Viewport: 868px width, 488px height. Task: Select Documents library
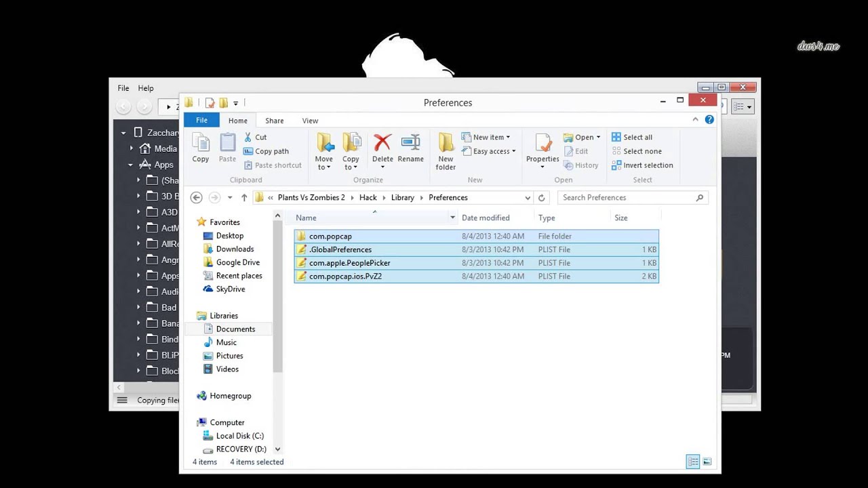[x=229, y=329]
